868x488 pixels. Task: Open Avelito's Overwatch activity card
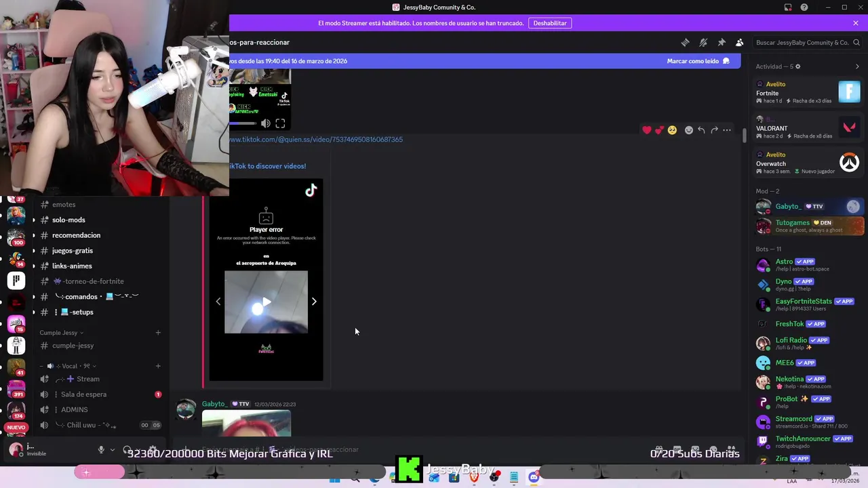coord(808,163)
